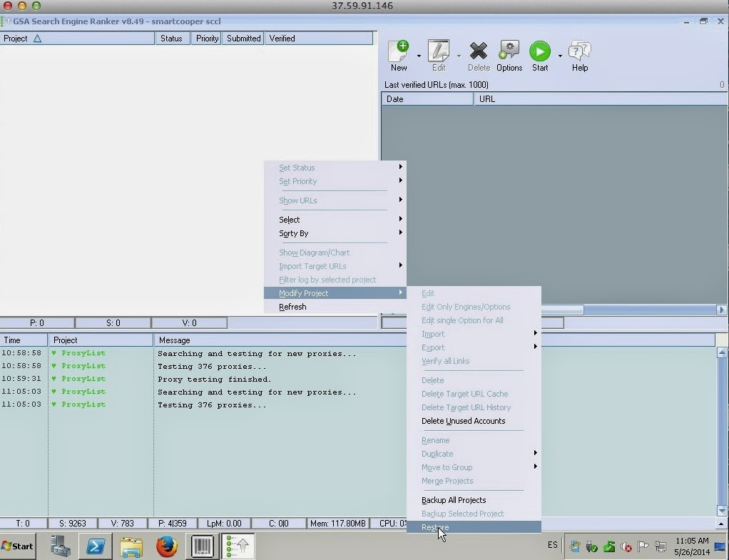Sort by the Priority column header
The height and width of the screenshot is (560, 729).
(207, 39)
